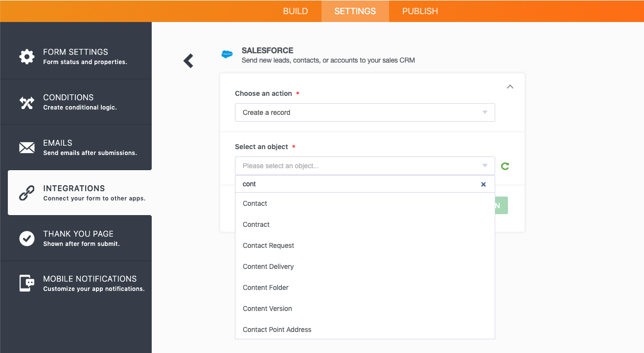This screenshot has width=644, height=353.
Task: Select Contact Point Address option
Action: tap(277, 330)
